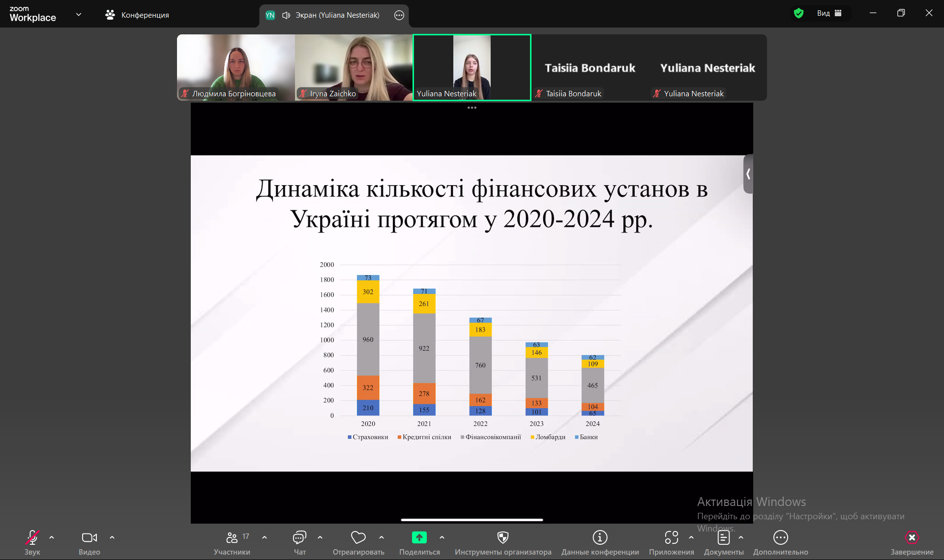Open the Chat panel icon
The width and height of the screenshot is (944, 560).
coord(299,537)
